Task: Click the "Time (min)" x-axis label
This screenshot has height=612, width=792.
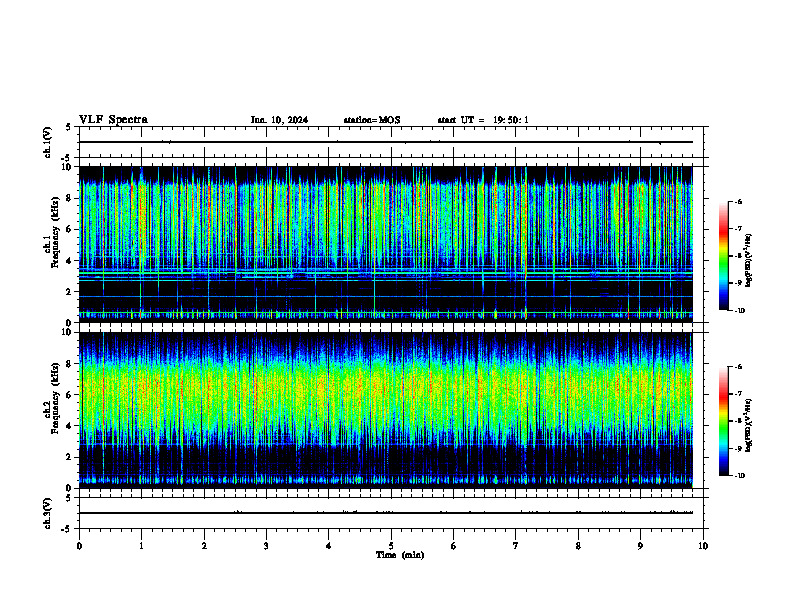Action: [400, 555]
